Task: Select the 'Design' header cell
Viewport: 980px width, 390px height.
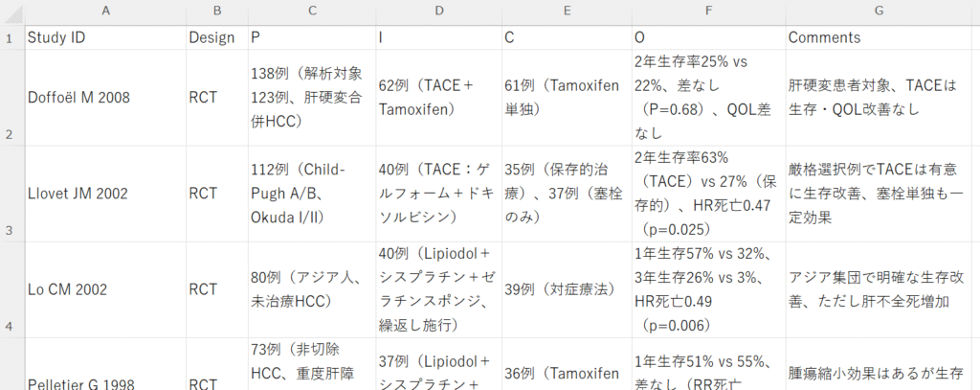Action: point(216,37)
